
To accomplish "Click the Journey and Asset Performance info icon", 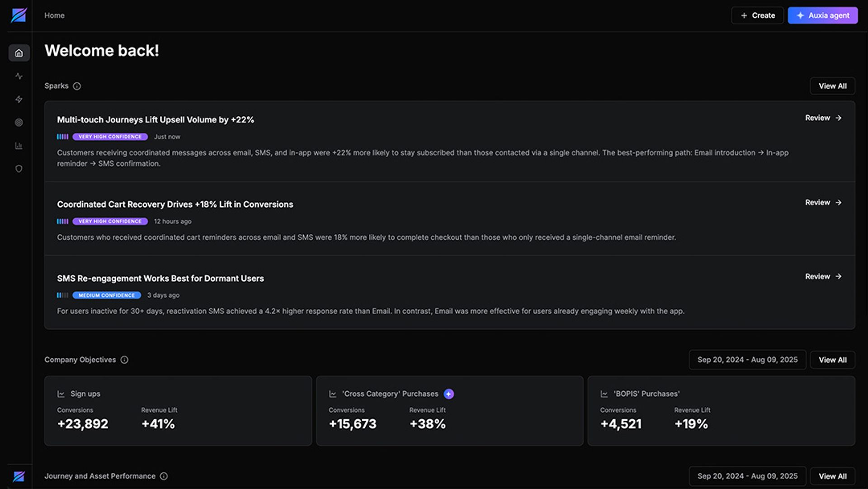I will click(x=164, y=476).
